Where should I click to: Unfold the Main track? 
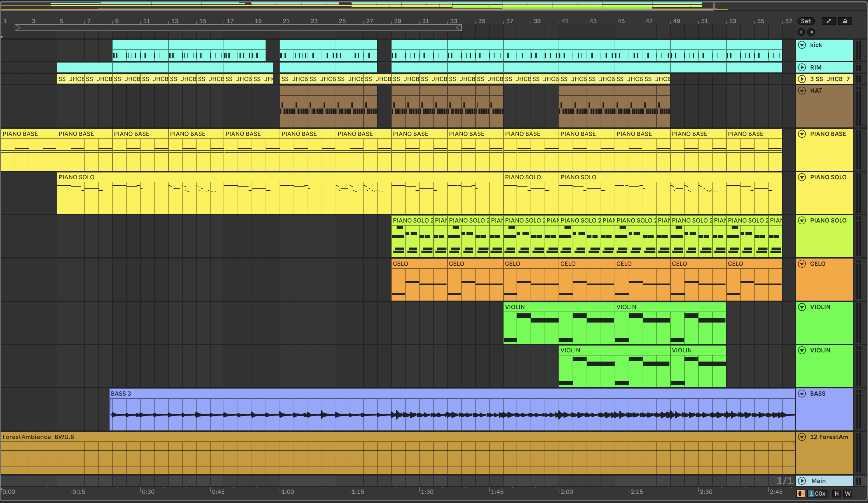pyautogui.click(x=802, y=480)
